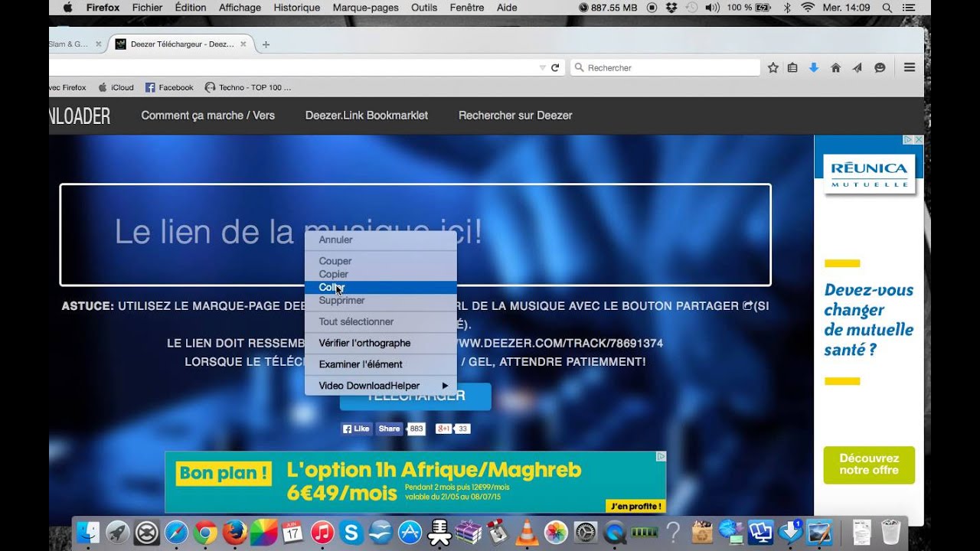Open QuickTime Player from the dock
The height and width of the screenshot is (551, 980).
[x=614, y=532]
